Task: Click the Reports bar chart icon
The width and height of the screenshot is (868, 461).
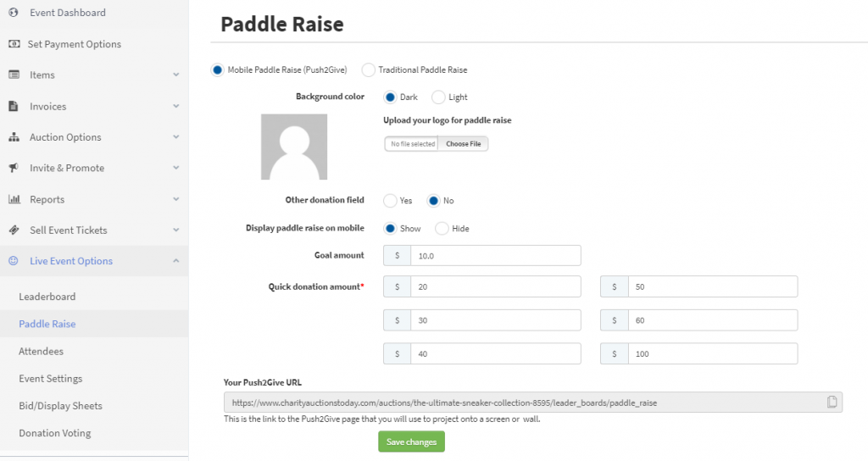Action: pyautogui.click(x=14, y=198)
